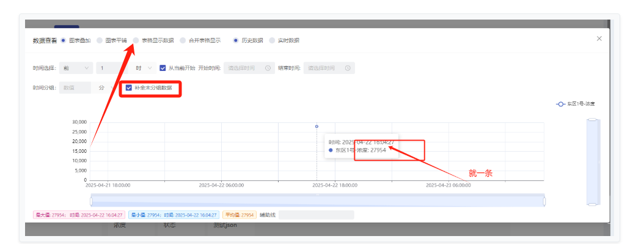
Task: Focus the 辅助线 input field
Action: pyautogui.click(x=317, y=215)
